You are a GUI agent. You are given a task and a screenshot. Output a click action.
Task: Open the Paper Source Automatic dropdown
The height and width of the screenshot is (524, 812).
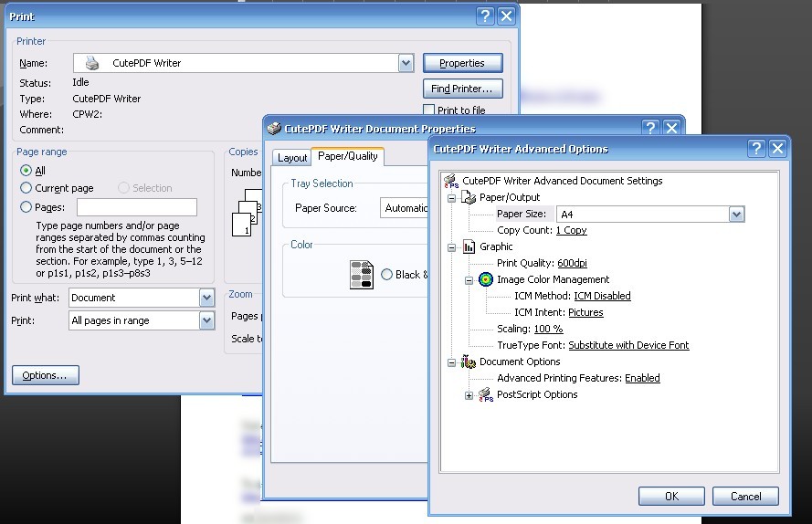click(x=406, y=208)
